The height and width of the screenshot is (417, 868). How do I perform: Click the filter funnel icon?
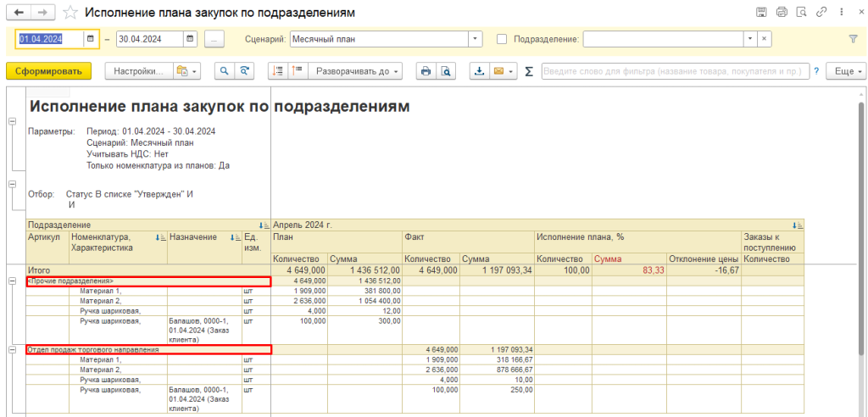[x=853, y=39]
